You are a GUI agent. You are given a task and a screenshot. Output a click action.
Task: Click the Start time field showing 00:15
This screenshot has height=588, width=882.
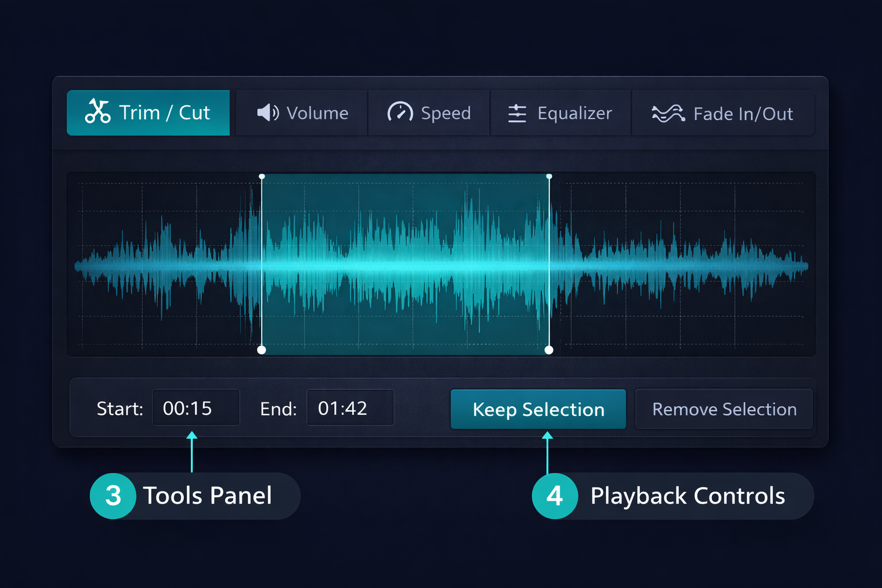tap(196, 408)
